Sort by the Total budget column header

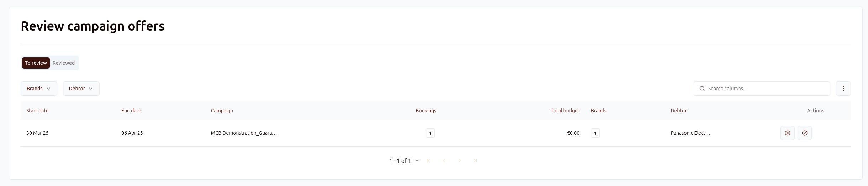pyautogui.click(x=565, y=111)
